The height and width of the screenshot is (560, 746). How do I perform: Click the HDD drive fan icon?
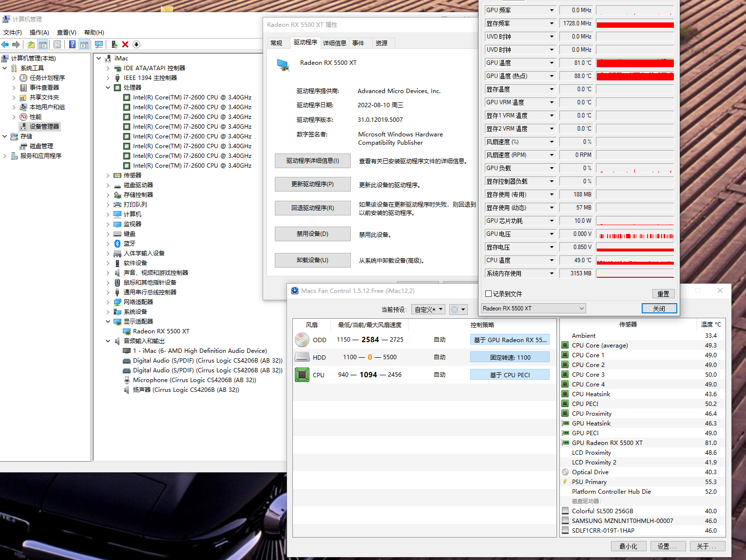302,357
